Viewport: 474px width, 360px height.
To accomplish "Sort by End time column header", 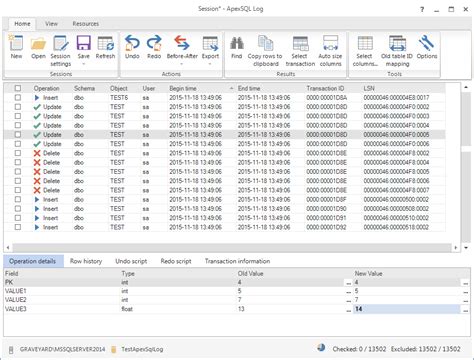I will coord(270,88).
